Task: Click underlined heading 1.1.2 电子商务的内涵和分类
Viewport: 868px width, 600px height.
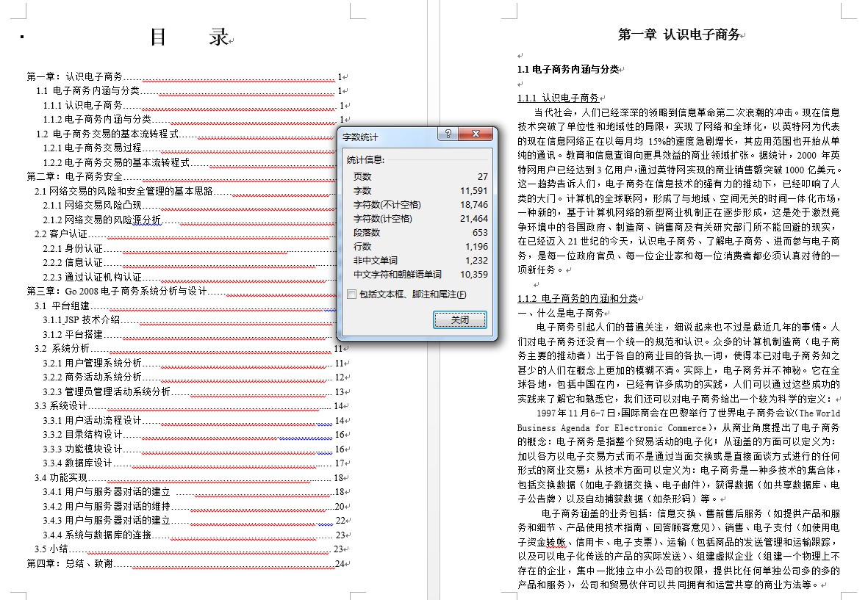Action: pyautogui.click(x=578, y=299)
